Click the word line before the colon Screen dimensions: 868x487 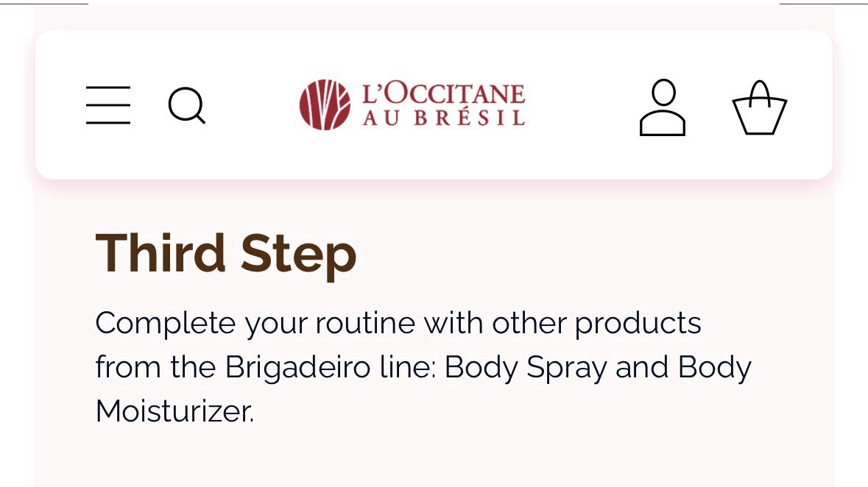point(405,367)
